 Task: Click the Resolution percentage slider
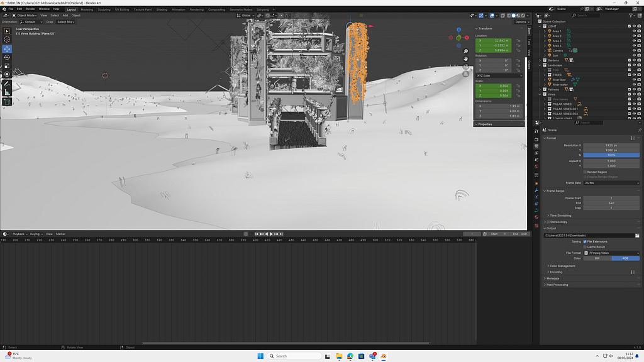(611, 155)
